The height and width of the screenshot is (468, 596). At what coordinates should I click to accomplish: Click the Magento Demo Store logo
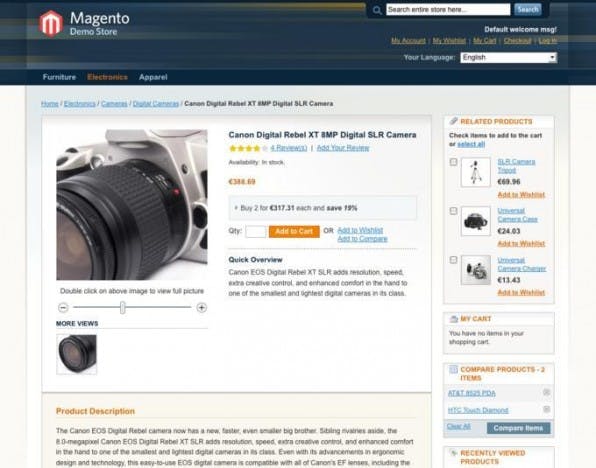[84, 24]
